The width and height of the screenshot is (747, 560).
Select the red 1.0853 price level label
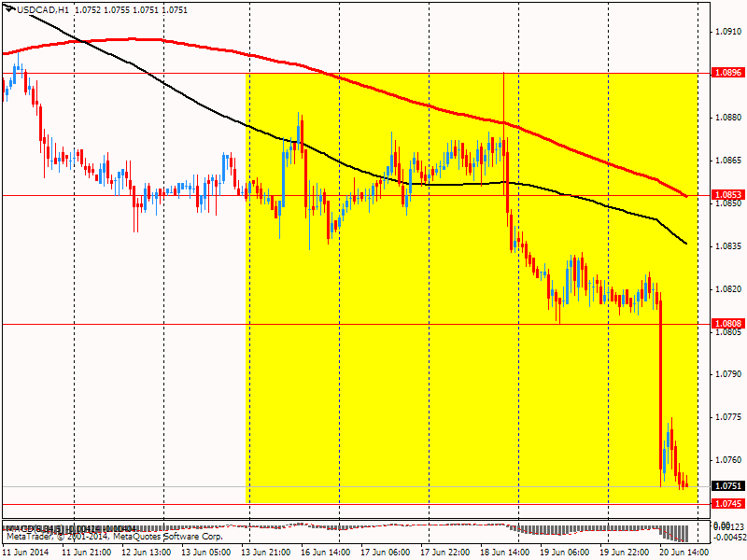click(x=727, y=195)
